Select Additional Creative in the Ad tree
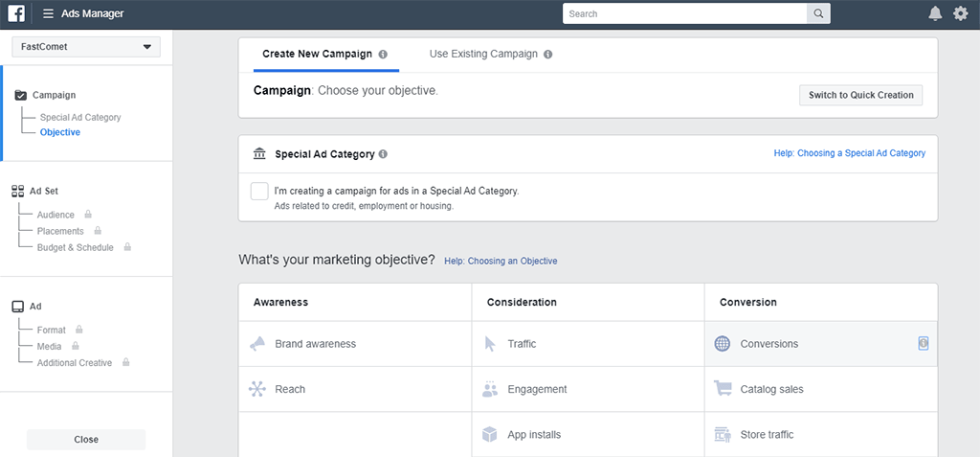This screenshot has width=980, height=457. click(75, 363)
